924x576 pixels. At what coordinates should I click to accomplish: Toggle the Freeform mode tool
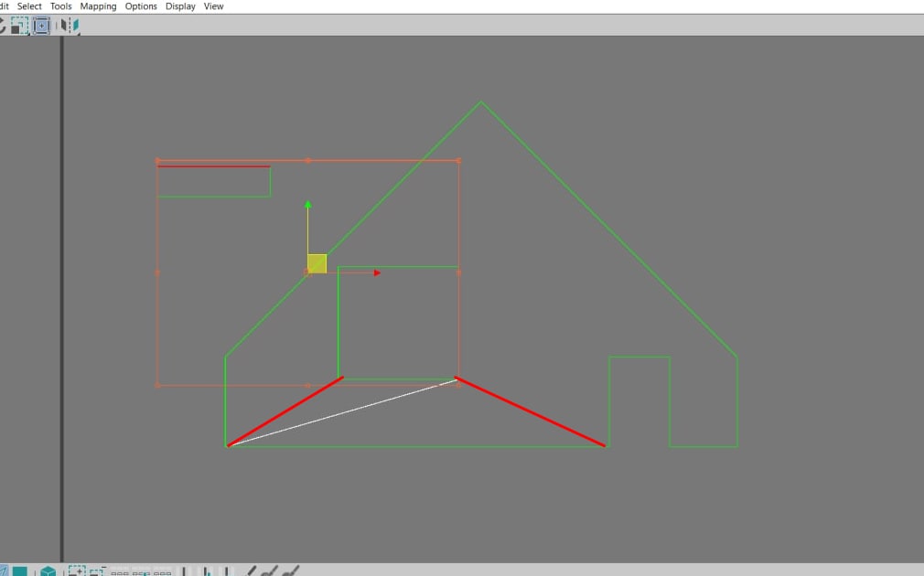[x=41, y=26]
